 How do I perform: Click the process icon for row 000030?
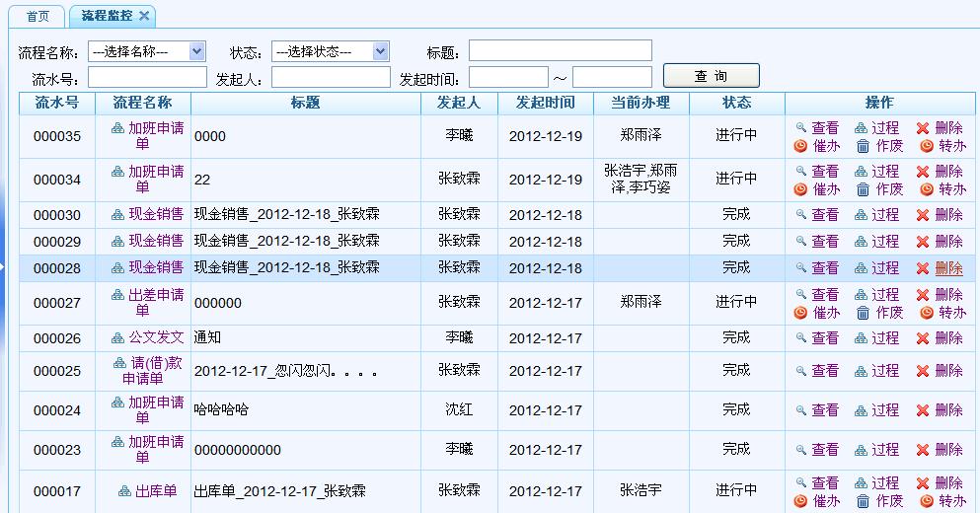point(861,215)
